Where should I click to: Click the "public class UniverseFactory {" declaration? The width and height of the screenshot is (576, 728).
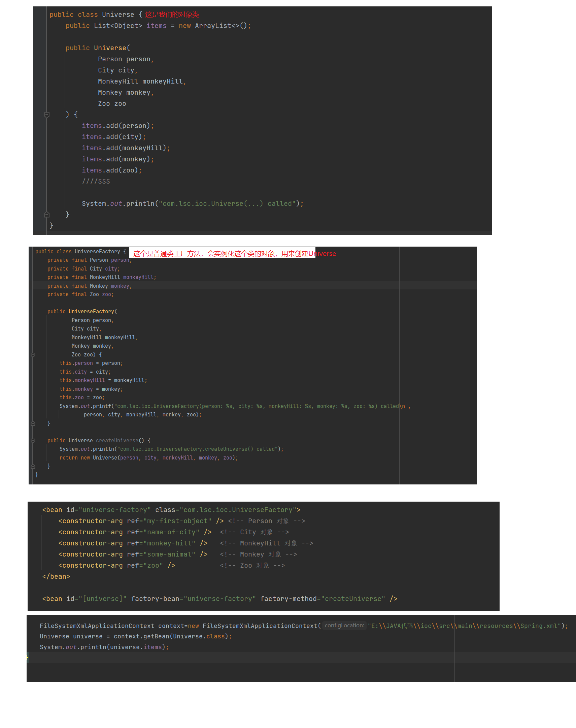80,251
